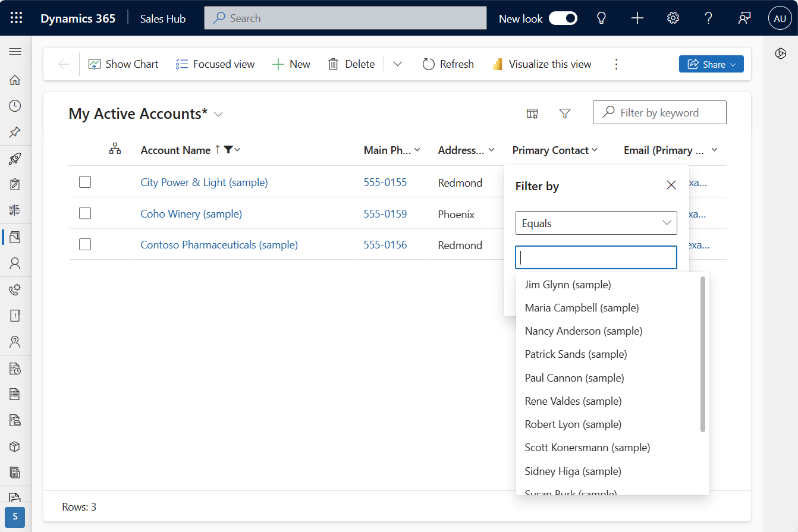
Task: Click the Edit filters funnel icon
Action: click(x=564, y=112)
